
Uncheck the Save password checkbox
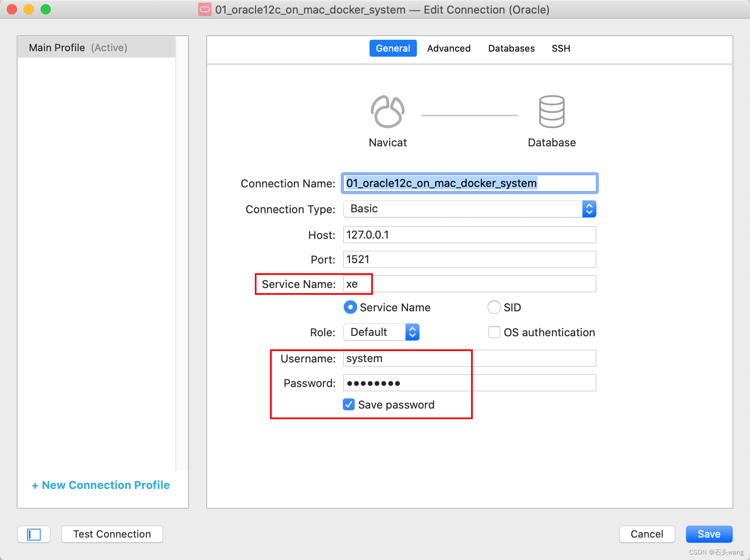tap(349, 405)
